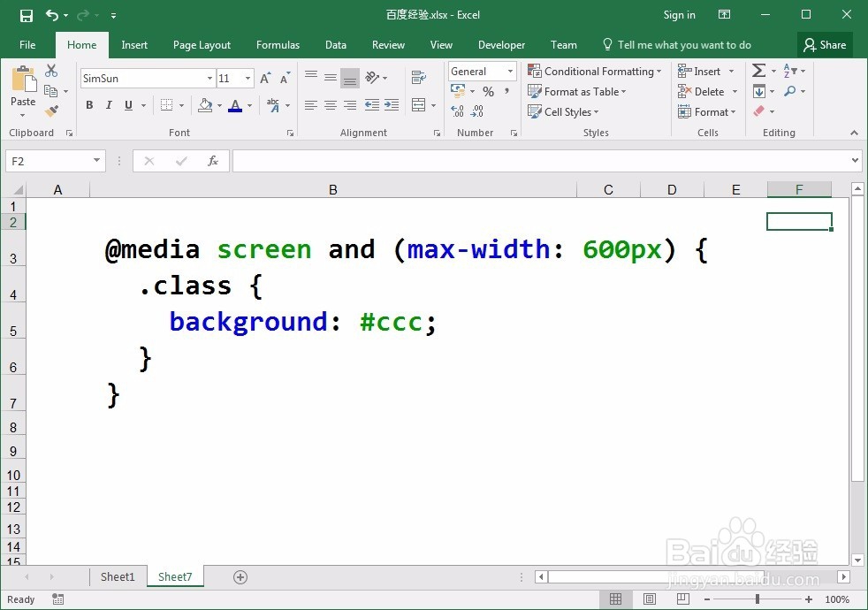Open the Data tab
Image resolution: width=868 pixels, height=610 pixels.
(x=336, y=45)
